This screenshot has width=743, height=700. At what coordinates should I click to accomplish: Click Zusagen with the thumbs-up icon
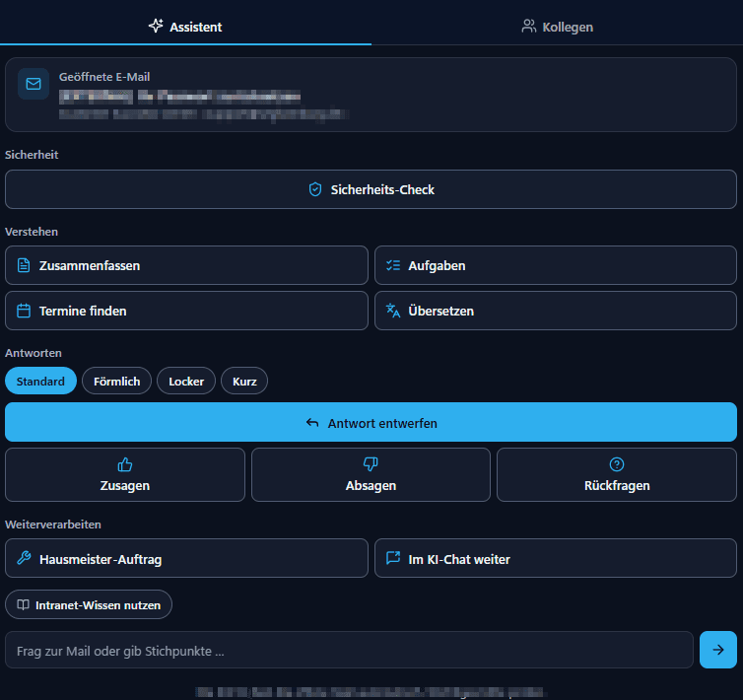tap(125, 475)
